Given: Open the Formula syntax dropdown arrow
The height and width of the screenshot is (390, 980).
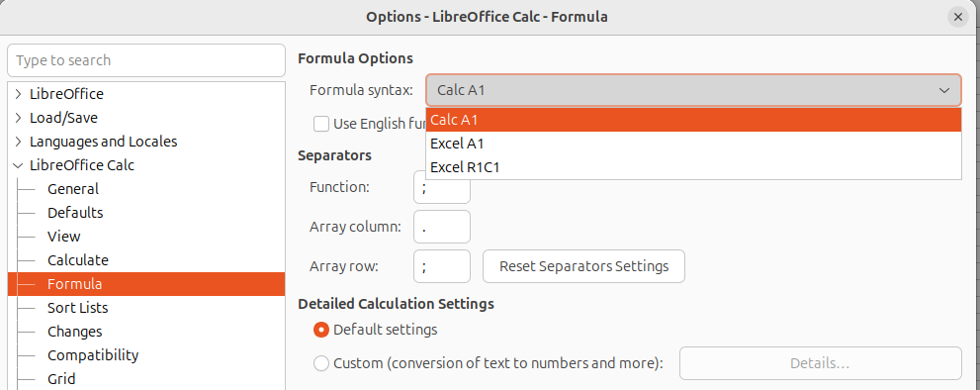Looking at the screenshot, I should (x=943, y=91).
